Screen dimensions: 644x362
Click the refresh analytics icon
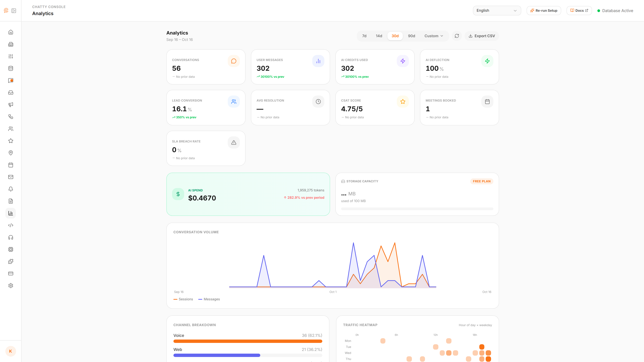457,36
